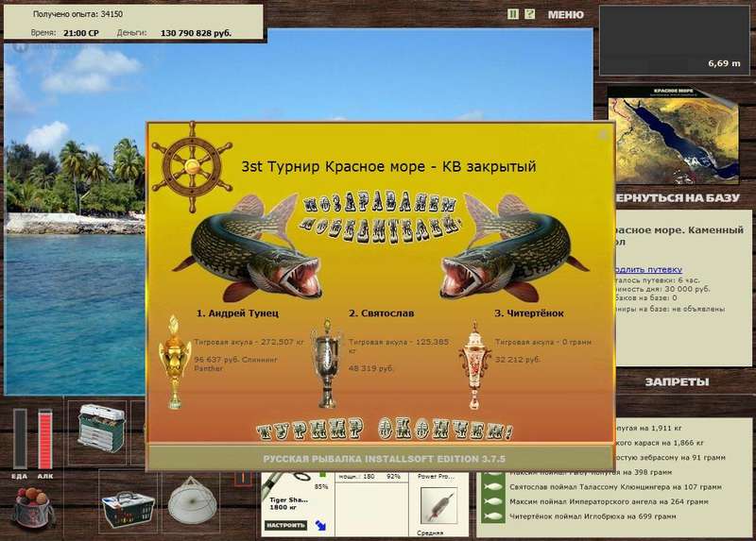This screenshot has width=756, height=541.
Task: Click ВЕРНУТЬСЯ НА БАЗУ button
Action: point(677,197)
